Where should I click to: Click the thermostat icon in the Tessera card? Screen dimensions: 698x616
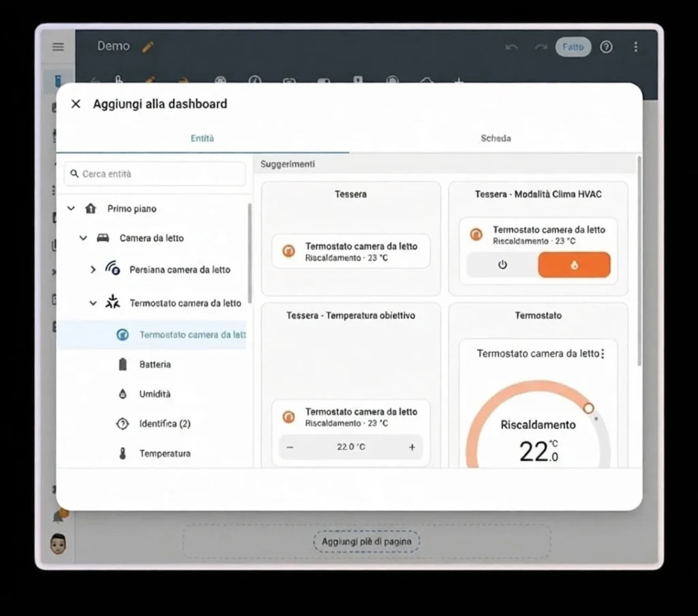tap(288, 251)
